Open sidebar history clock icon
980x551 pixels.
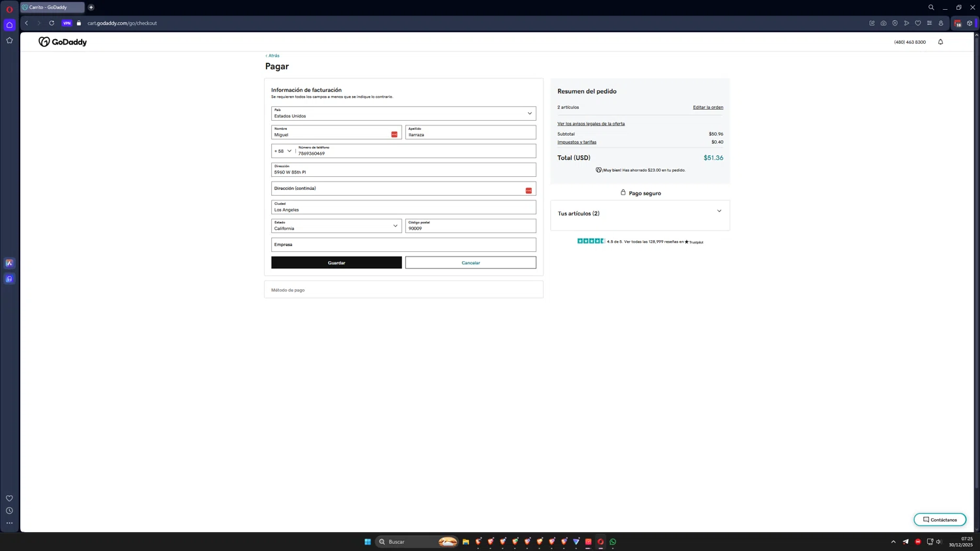[x=9, y=511]
